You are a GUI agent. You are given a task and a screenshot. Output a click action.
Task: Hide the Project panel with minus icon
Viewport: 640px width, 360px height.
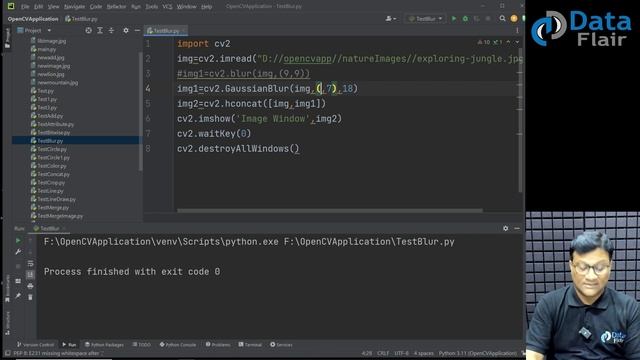[137, 31]
